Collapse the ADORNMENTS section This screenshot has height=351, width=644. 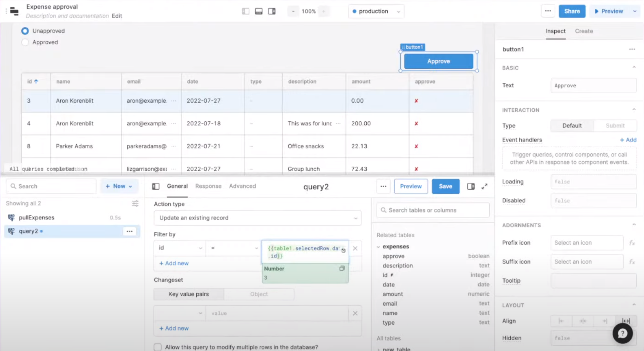click(x=634, y=225)
